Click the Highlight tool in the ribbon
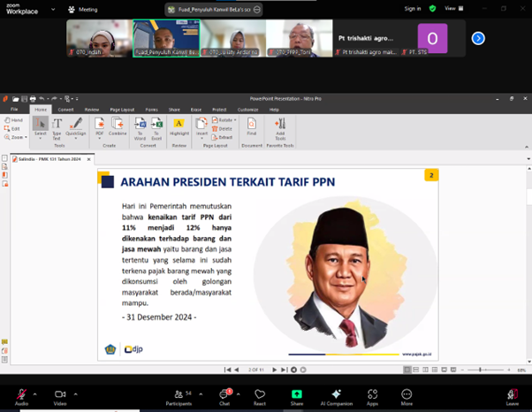The width and height of the screenshot is (532, 412). 179,126
